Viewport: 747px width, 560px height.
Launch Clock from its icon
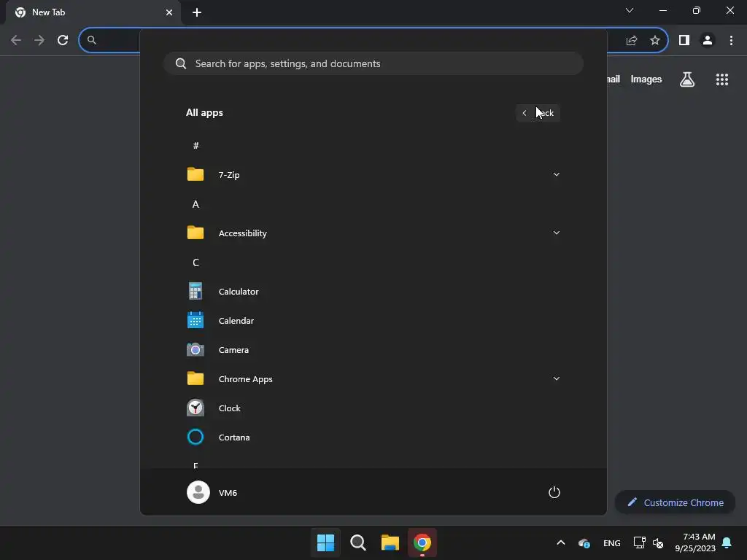pyautogui.click(x=196, y=408)
